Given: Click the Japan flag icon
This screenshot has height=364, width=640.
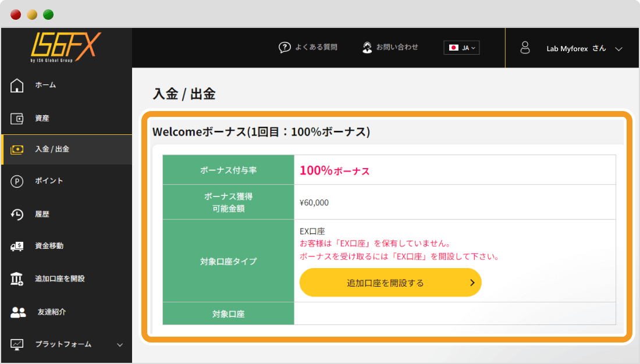Looking at the screenshot, I should click(453, 48).
